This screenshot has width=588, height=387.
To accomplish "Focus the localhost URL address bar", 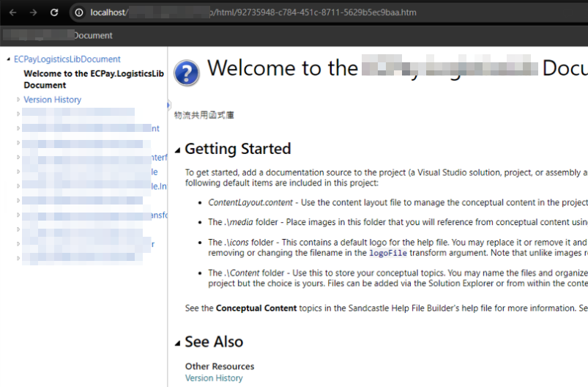I will (330, 12).
